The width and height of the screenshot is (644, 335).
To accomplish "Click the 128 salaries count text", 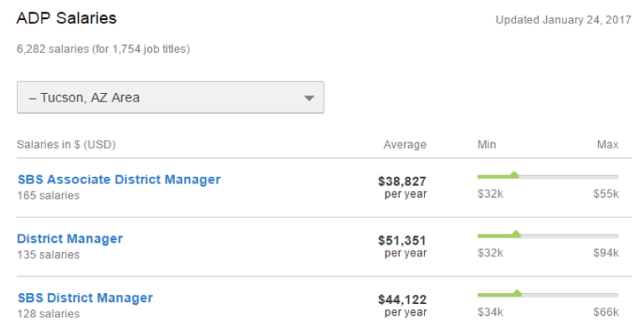I will [49, 314].
